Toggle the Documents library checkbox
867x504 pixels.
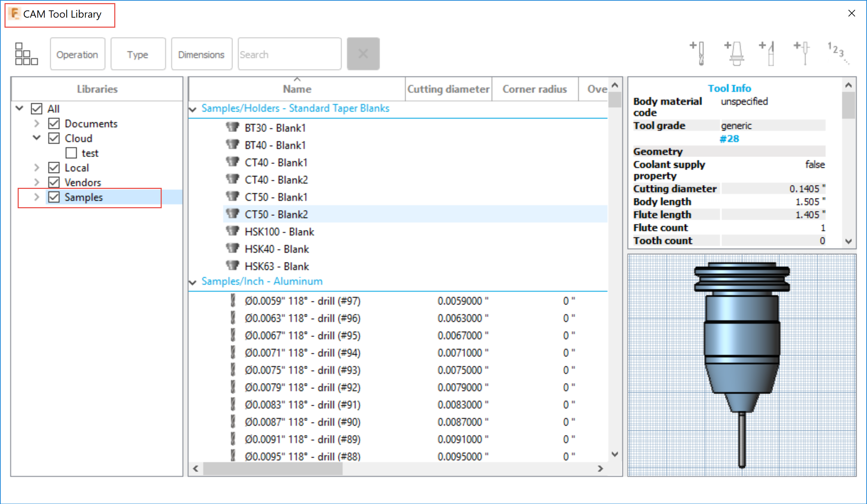[x=54, y=123]
